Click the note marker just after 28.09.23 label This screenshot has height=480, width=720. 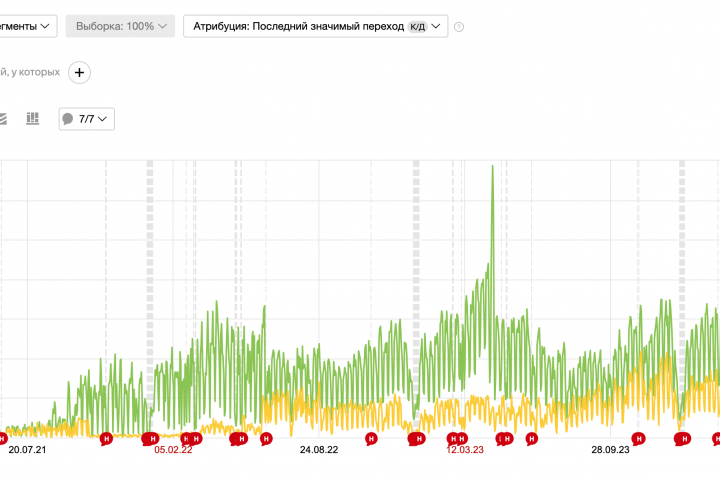point(638,439)
